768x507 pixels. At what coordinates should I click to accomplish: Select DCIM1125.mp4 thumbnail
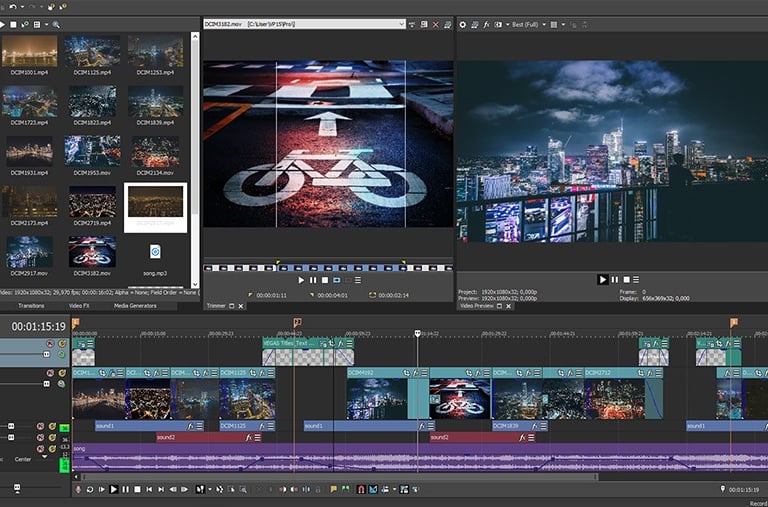92,51
